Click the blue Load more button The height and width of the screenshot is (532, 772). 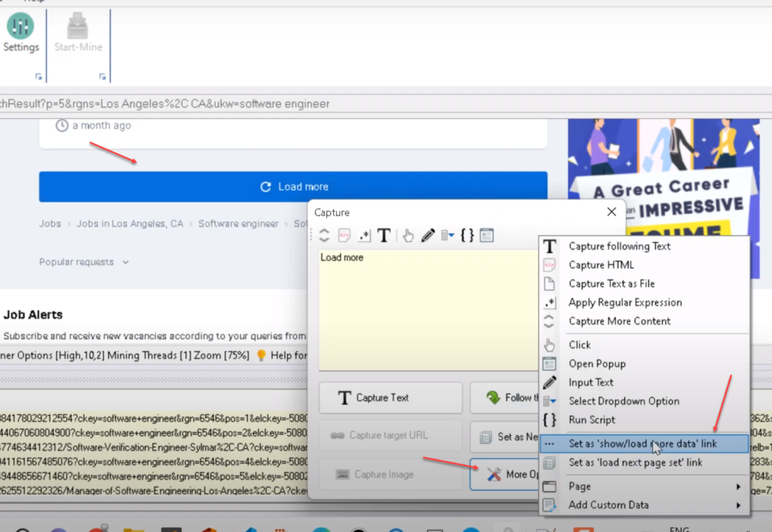tap(293, 187)
